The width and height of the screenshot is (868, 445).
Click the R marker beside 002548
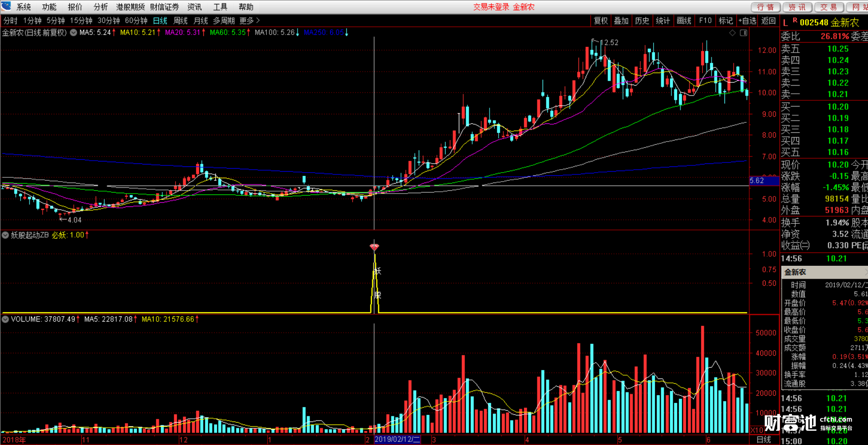click(x=795, y=21)
